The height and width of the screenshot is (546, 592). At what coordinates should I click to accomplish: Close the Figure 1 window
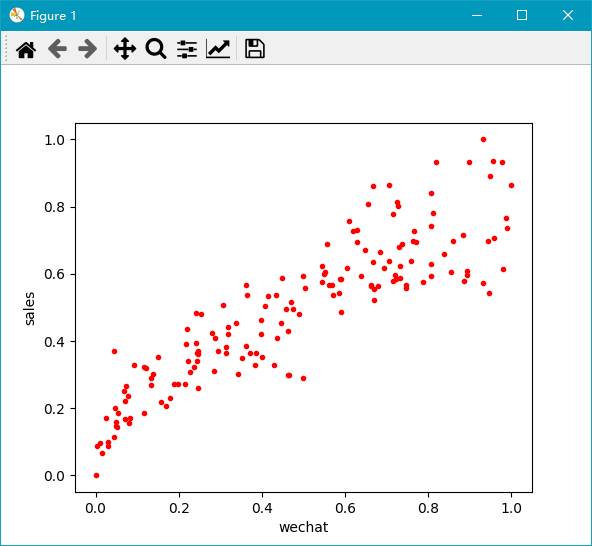click(x=568, y=15)
